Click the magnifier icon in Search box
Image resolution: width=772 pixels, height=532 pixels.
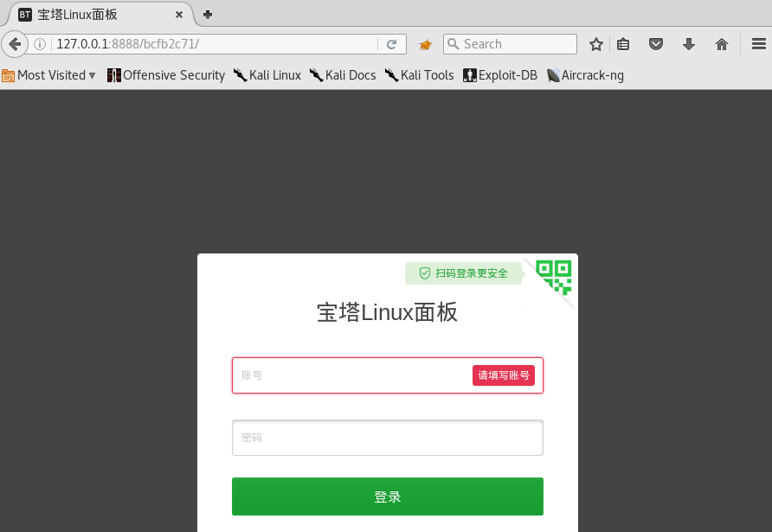point(454,44)
